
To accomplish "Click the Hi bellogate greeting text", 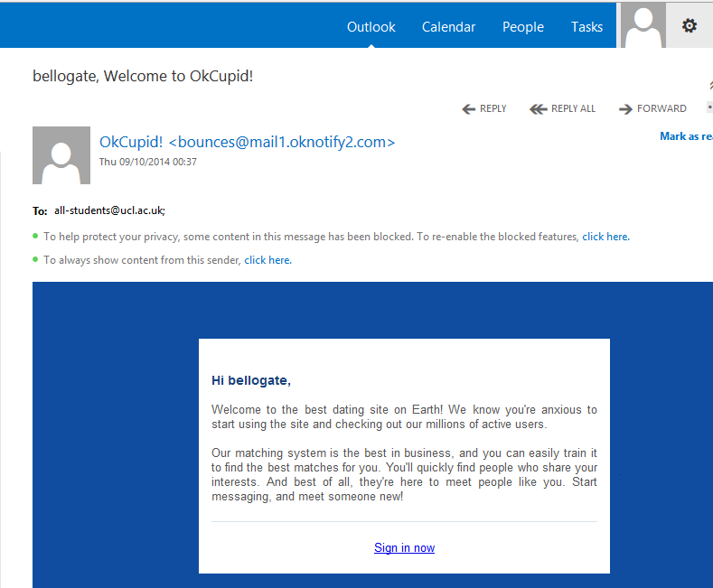I will (x=251, y=381).
